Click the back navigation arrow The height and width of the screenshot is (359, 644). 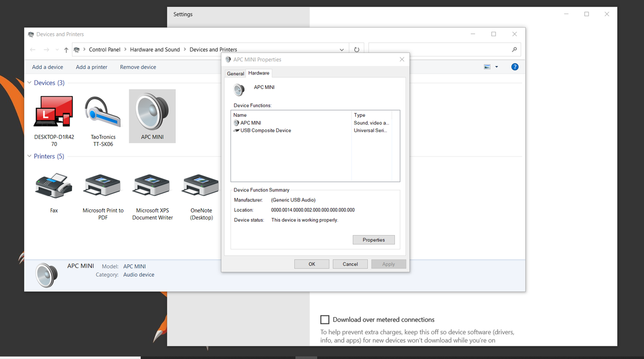tap(33, 50)
